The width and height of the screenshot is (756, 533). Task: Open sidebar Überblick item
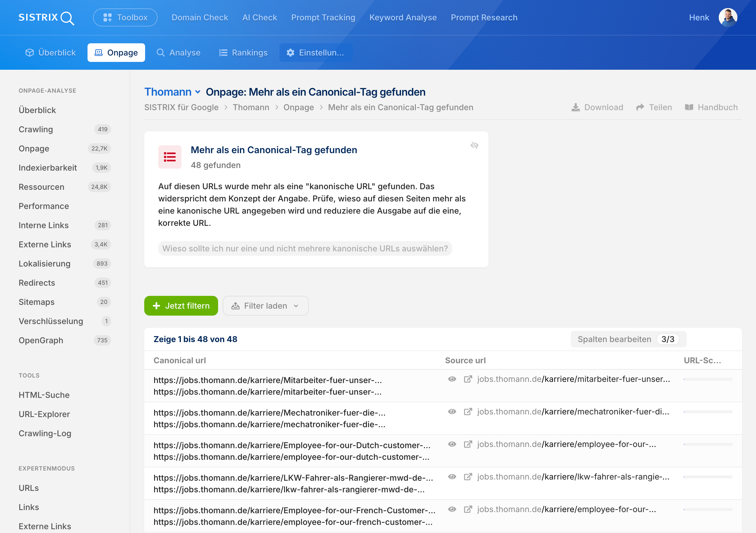(x=37, y=110)
